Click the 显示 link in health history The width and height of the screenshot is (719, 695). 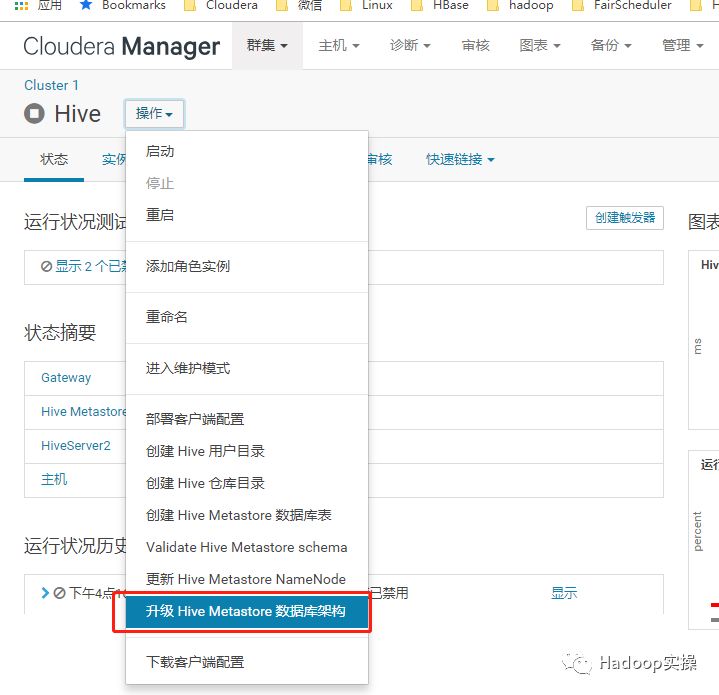pyautogui.click(x=564, y=593)
